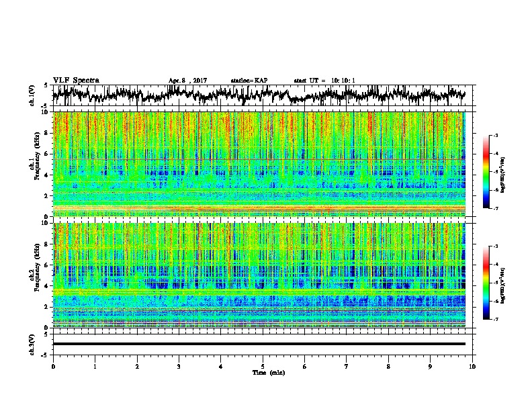
Task: Click the "0" tick on the time axis
Action: [53, 367]
